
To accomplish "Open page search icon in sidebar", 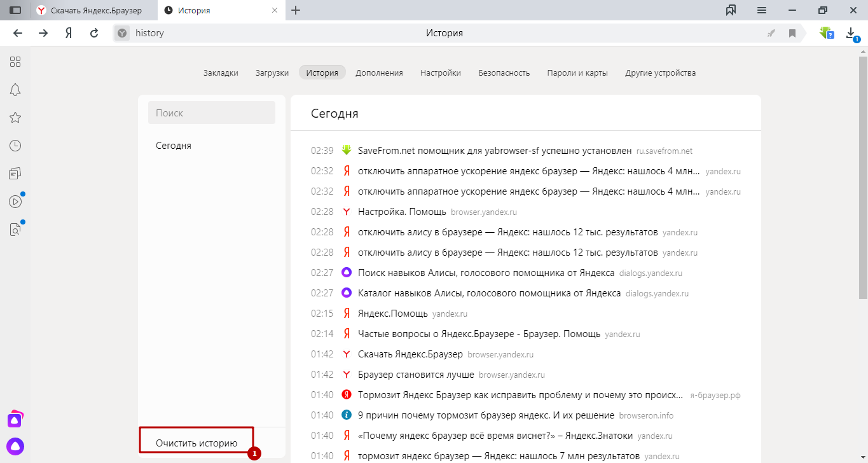I will 15,230.
